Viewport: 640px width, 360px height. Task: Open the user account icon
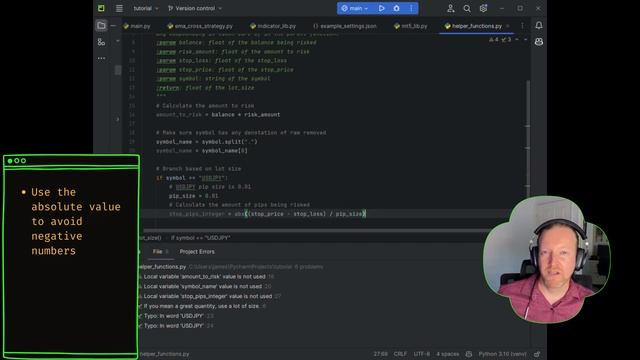(x=451, y=9)
